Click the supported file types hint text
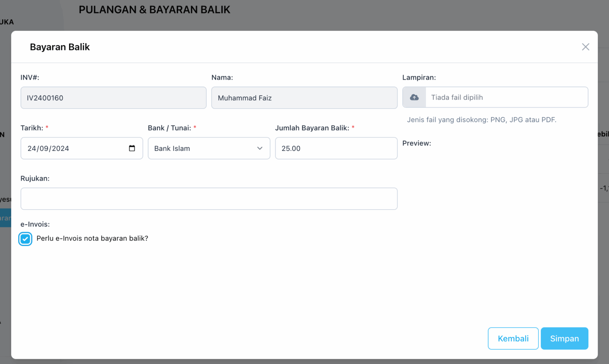 tap(481, 120)
